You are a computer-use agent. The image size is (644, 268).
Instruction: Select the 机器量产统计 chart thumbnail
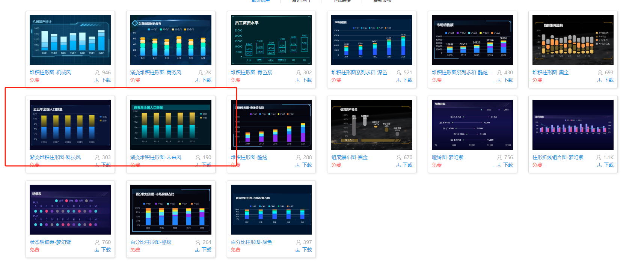pyautogui.click(x=70, y=40)
